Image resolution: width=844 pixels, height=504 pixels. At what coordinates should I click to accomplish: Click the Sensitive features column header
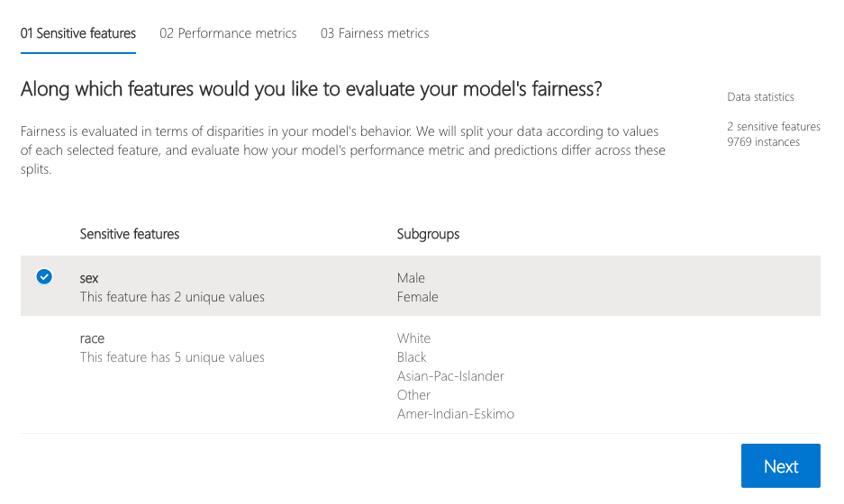coord(130,234)
